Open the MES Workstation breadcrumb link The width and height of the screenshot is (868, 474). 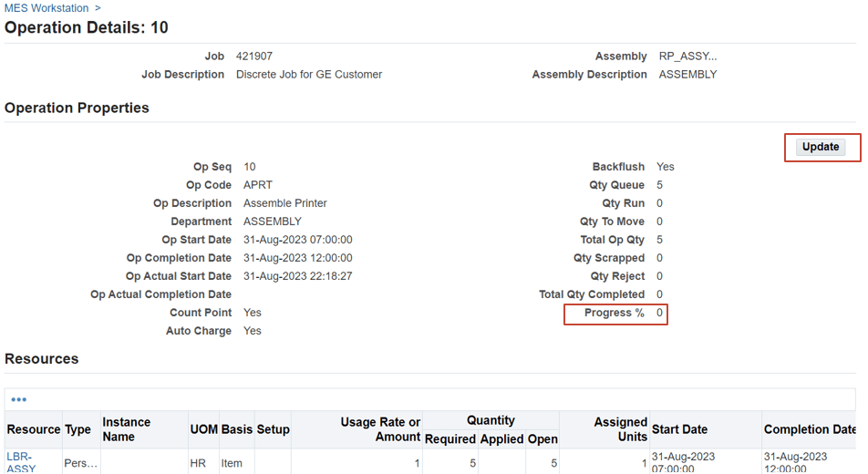click(x=46, y=8)
